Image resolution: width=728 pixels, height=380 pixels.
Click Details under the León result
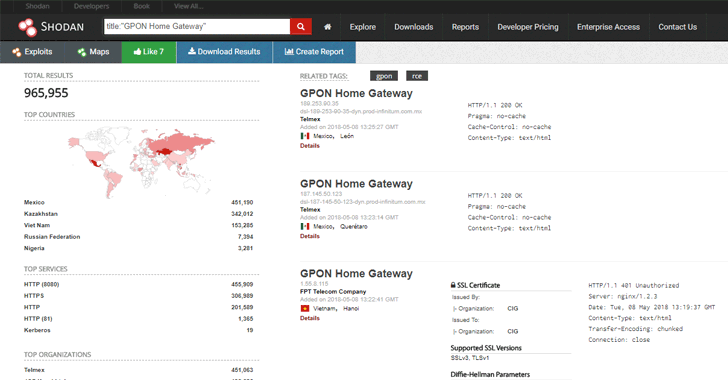point(310,146)
